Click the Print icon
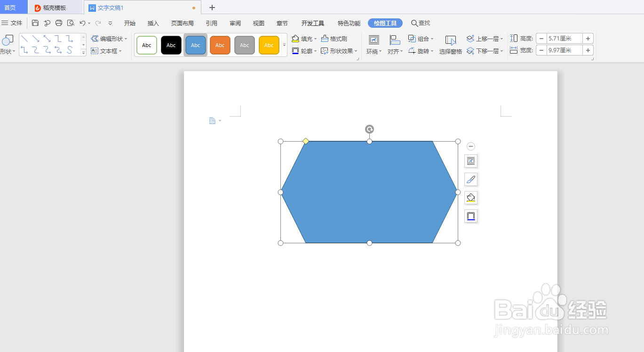The width and height of the screenshot is (644, 352). (59, 23)
